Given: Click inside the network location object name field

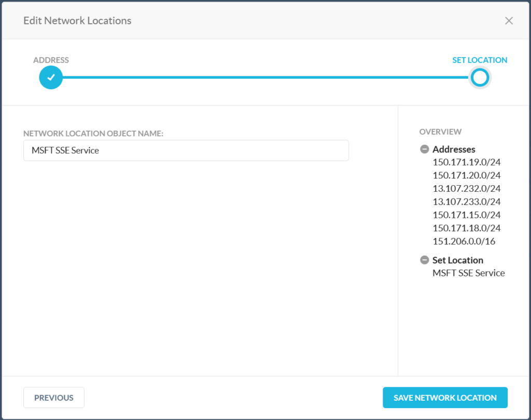Looking at the screenshot, I should [186, 150].
